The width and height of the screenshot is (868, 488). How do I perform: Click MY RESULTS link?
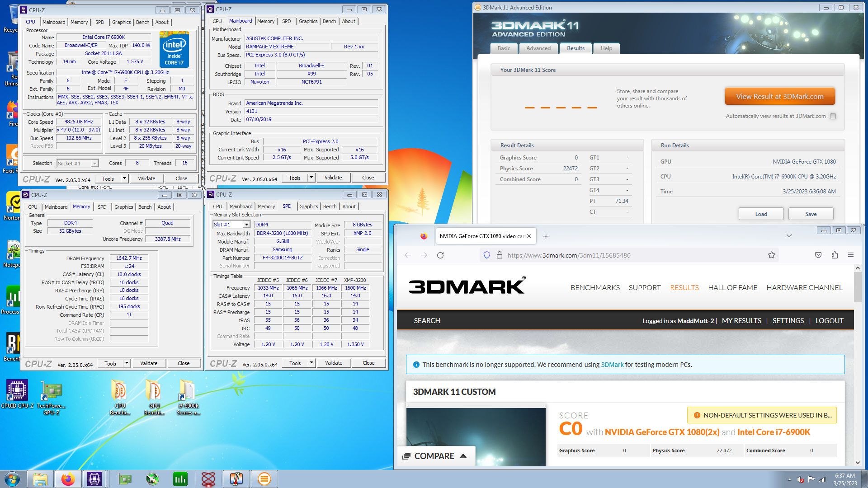(741, 320)
